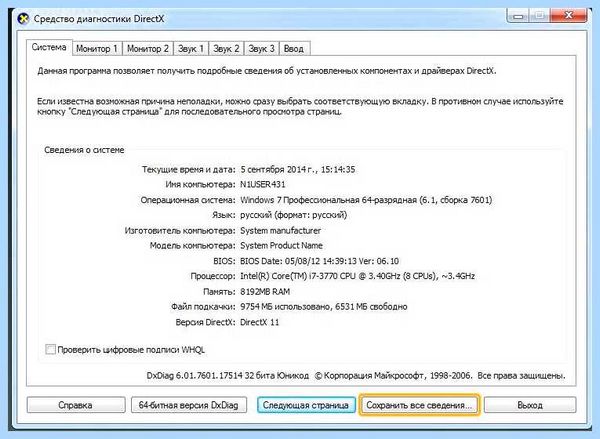Click the Intel(R) Core(TM) i7-3770 processor value
This screenshot has height=439, width=600.
click(357, 276)
